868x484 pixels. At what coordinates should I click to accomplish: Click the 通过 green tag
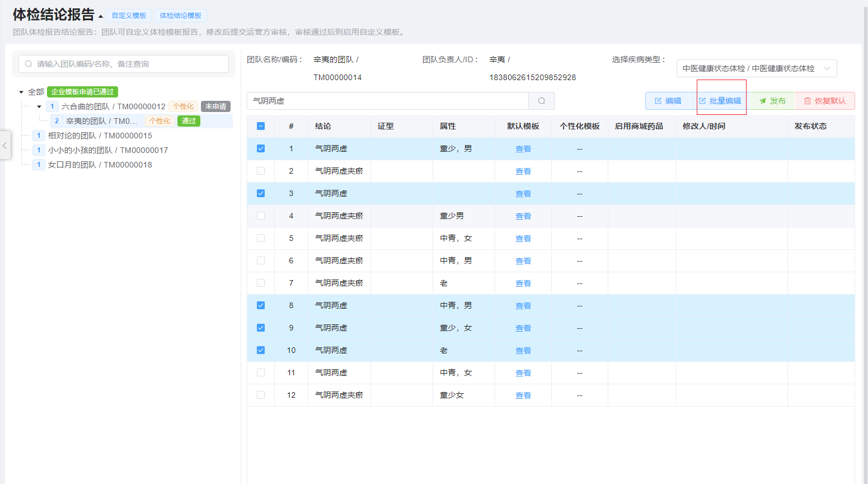(x=189, y=121)
